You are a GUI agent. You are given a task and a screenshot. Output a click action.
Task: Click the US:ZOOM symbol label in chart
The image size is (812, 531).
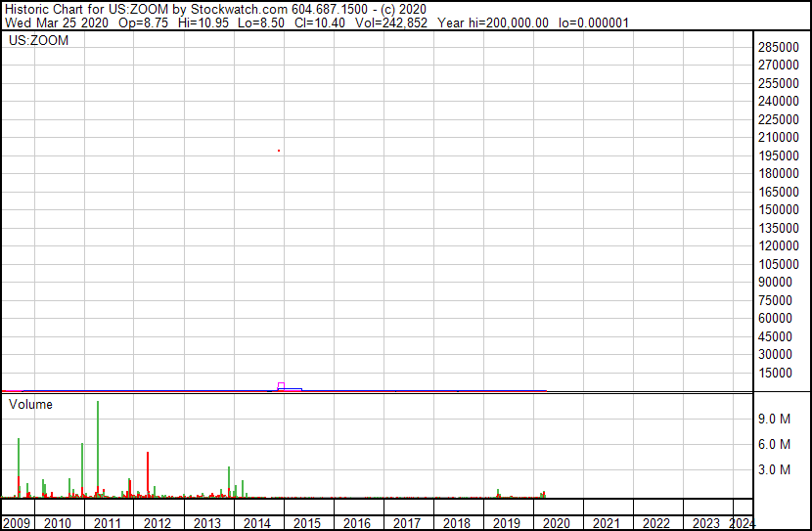point(38,40)
